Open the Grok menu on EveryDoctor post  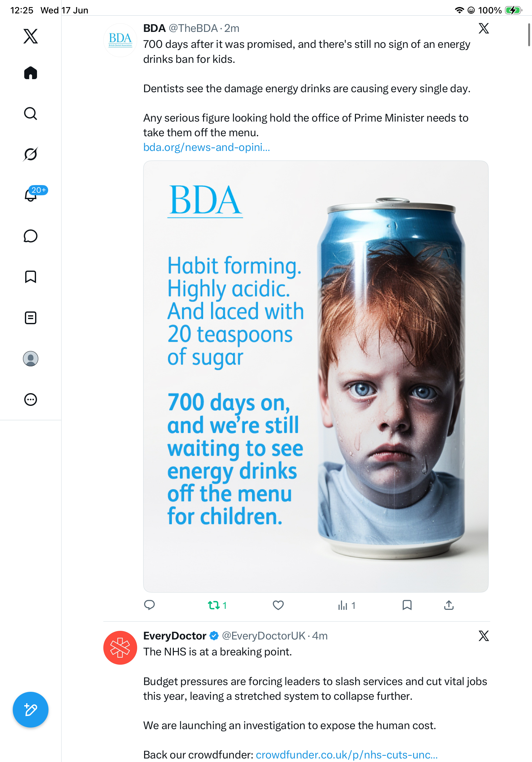(x=484, y=636)
